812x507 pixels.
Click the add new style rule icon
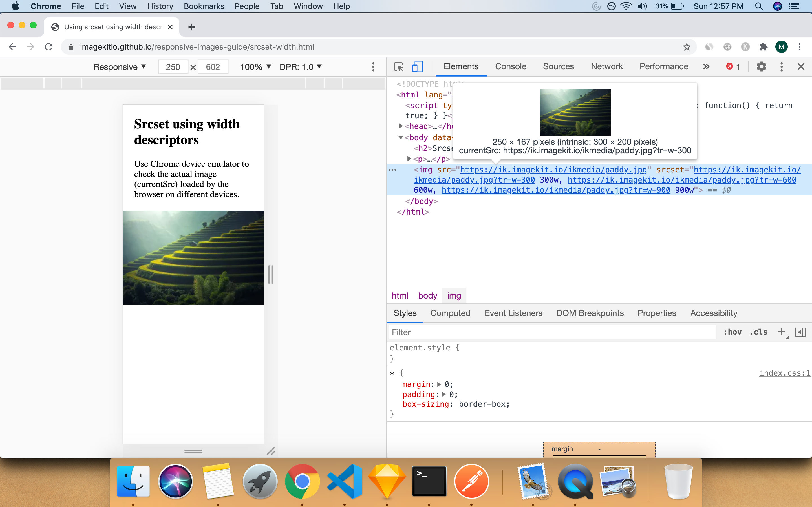pos(782,332)
